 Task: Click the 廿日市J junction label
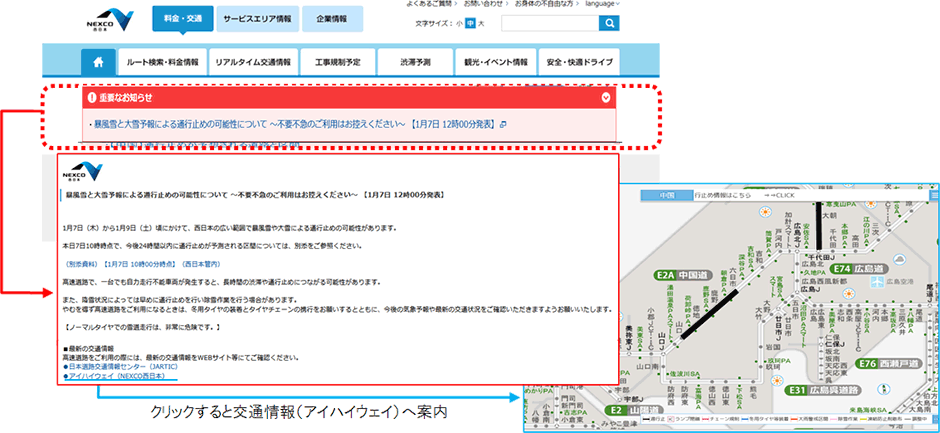(778, 329)
